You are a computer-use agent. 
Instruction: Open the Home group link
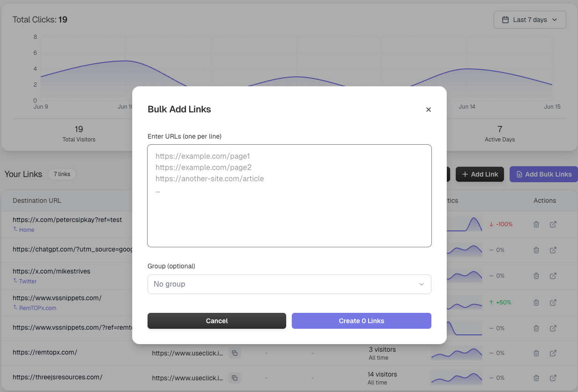pos(26,230)
